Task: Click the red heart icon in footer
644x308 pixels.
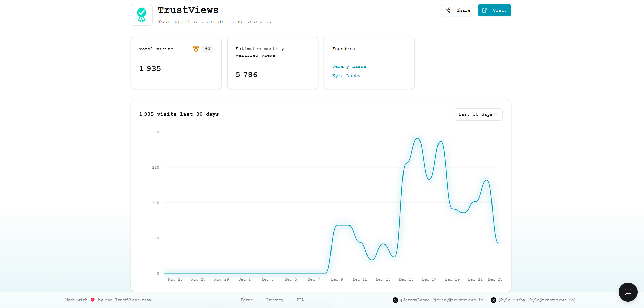Action: pyautogui.click(x=93, y=300)
